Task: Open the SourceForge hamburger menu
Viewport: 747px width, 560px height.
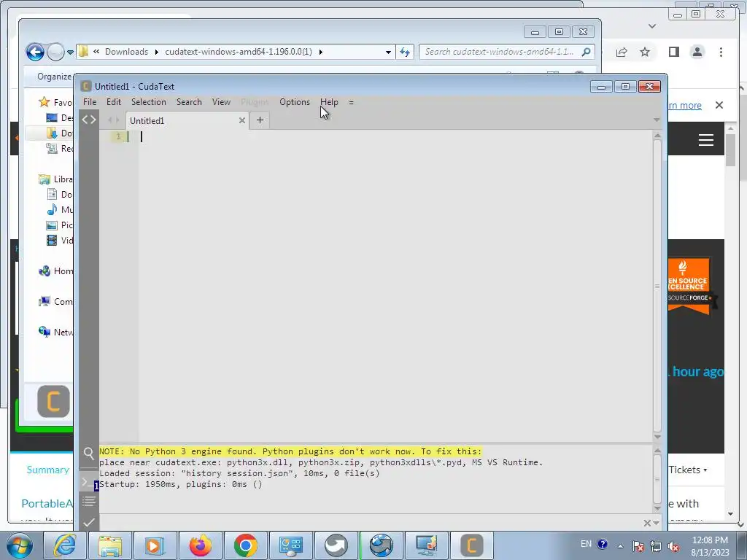Action: tap(705, 140)
